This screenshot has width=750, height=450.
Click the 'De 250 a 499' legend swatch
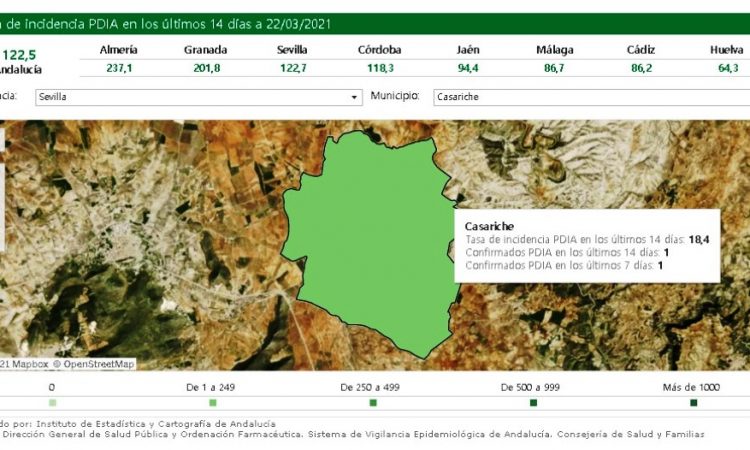[x=373, y=403]
